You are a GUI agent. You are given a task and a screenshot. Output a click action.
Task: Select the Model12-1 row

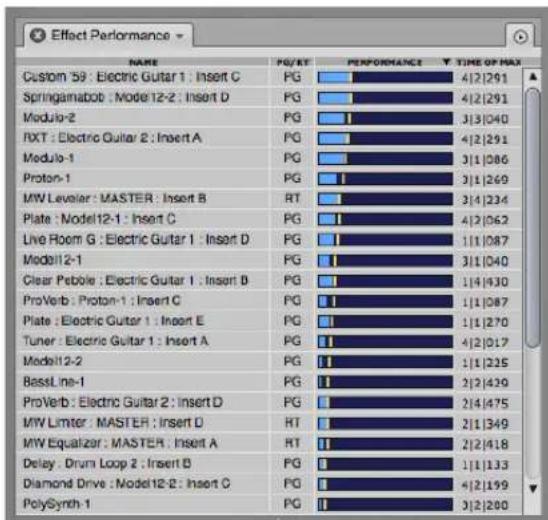click(x=269, y=260)
